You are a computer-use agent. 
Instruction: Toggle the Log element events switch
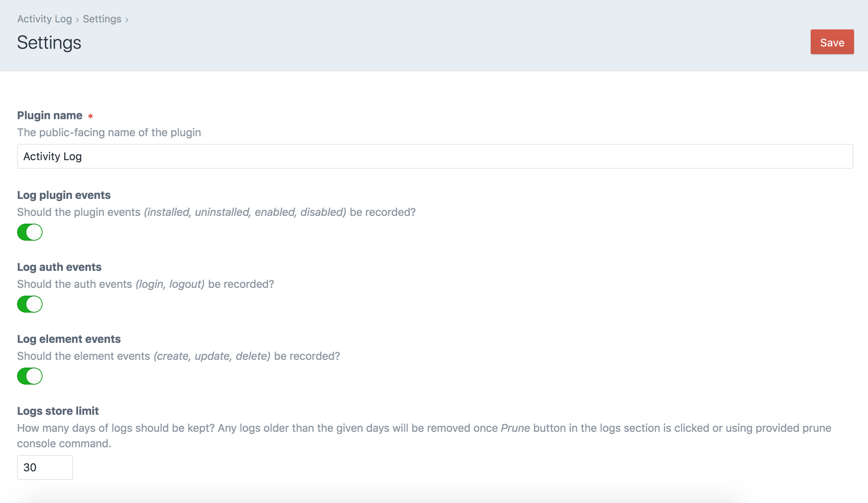pos(30,376)
